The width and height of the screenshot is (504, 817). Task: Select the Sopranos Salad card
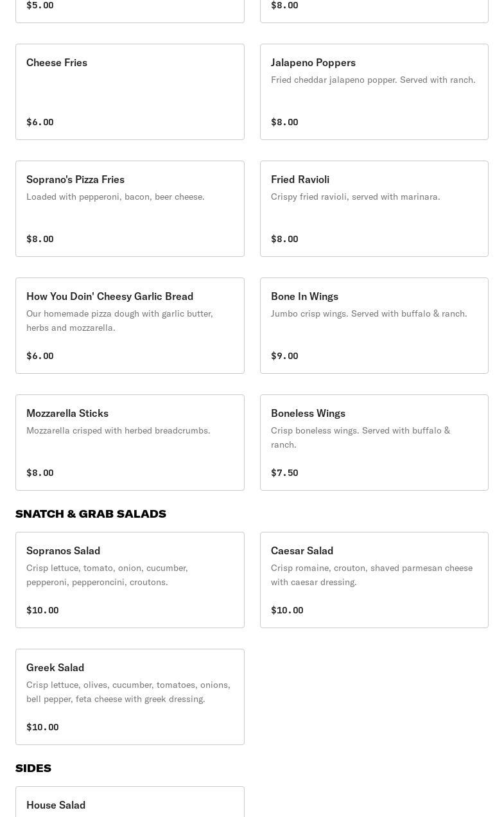coord(130,579)
